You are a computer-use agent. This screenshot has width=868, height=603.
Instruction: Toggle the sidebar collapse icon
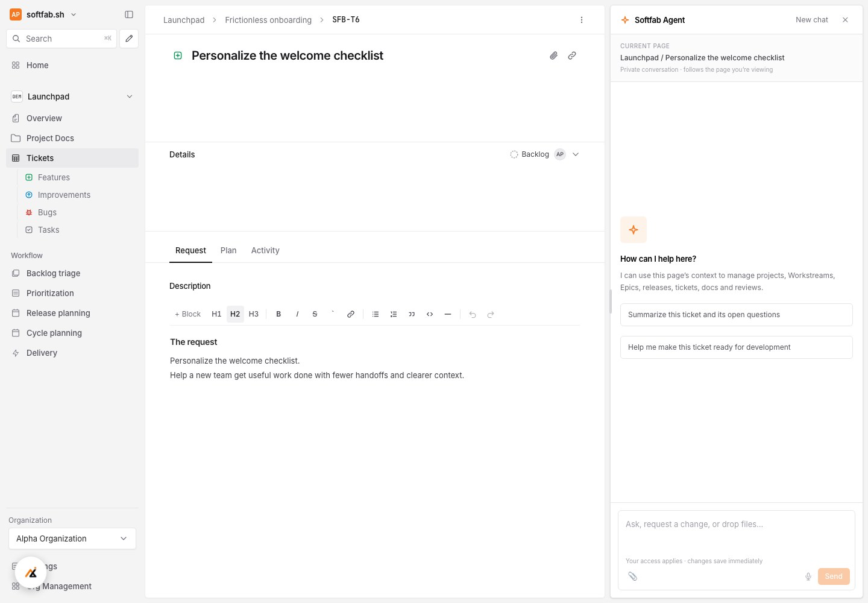[129, 14]
